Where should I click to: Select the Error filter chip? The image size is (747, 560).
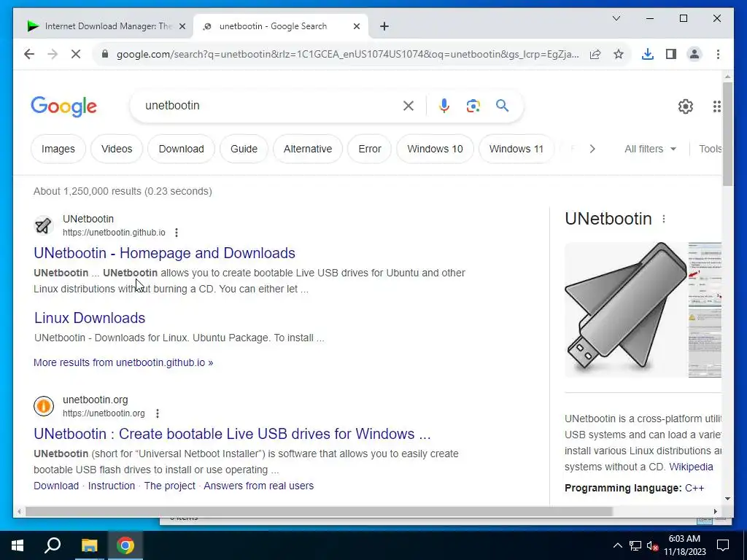pos(370,149)
